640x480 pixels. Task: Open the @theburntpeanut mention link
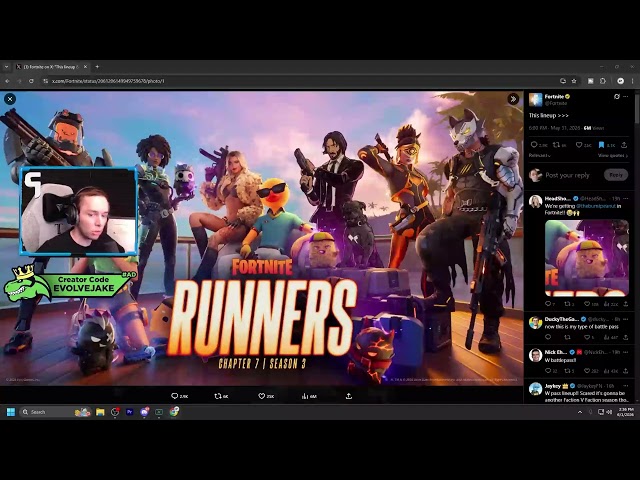point(596,206)
